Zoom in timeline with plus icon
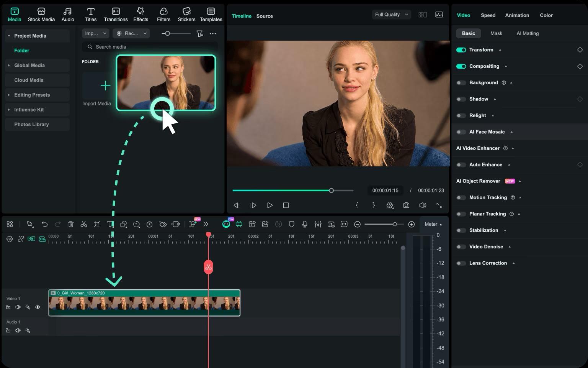588x368 pixels. click(412, 224)
